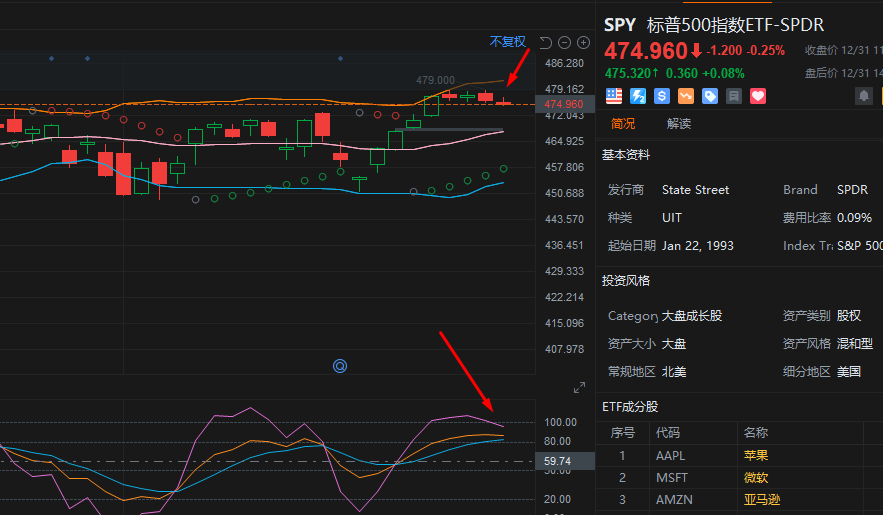
Task: Click the US flag market icon
Action: pyautogui.click(x=614, y=96)
